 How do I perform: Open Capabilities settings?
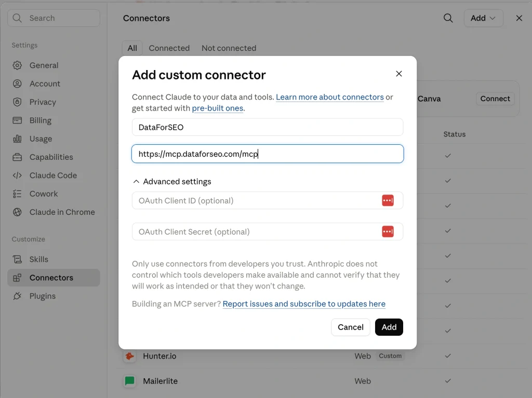coord(54,157)
